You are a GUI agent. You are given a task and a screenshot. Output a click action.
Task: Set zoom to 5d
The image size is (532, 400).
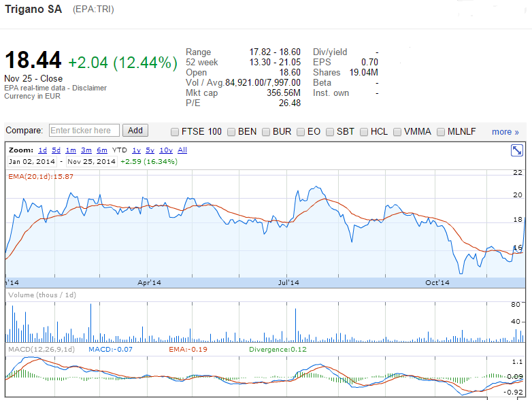pyautogui.click(x=56, y=150)
